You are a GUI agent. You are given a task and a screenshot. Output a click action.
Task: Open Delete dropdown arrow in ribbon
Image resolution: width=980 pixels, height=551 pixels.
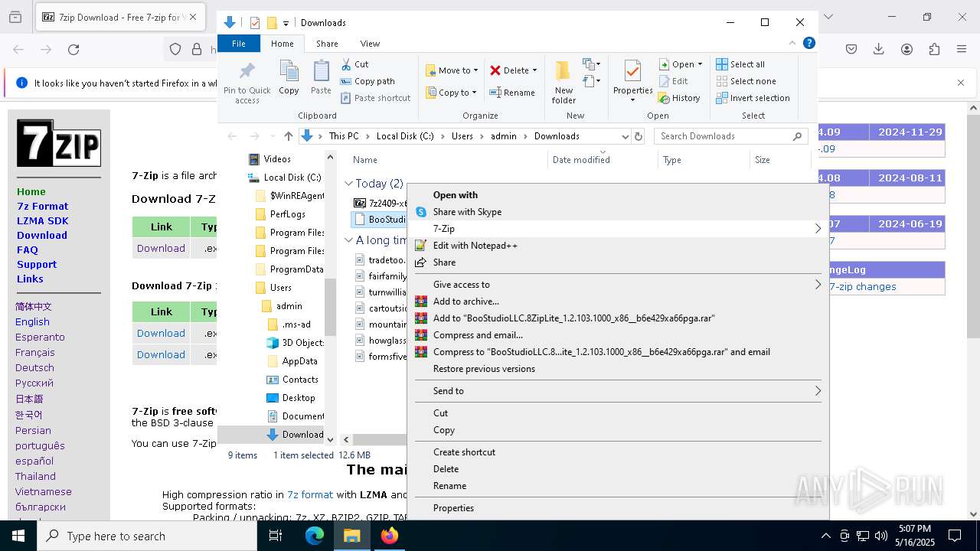(x=534, y=70)
